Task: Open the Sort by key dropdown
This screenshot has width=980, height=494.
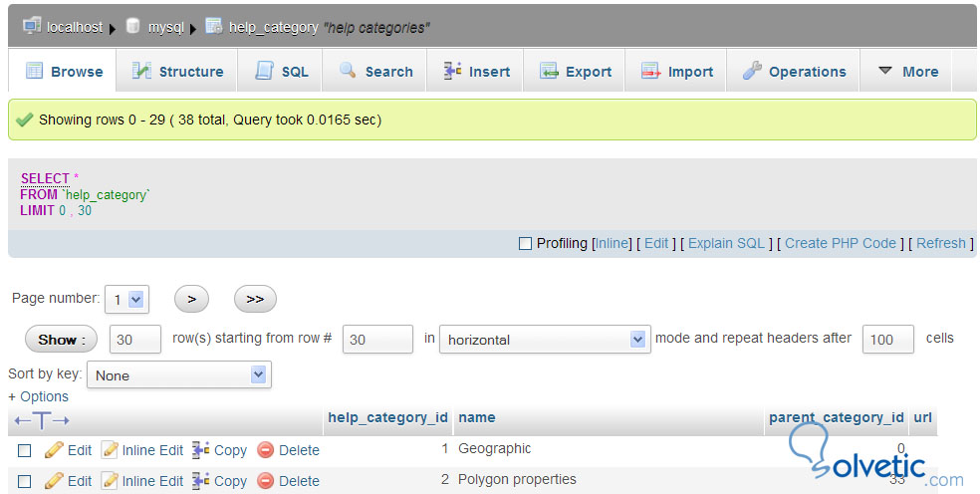Action: (179, 375)
